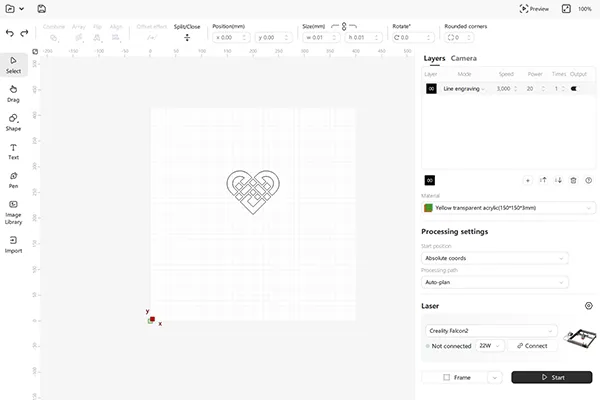The height and width of the screenshot is (400, 600).
Task: Open the Material dropdown
Action: (494, 208)
